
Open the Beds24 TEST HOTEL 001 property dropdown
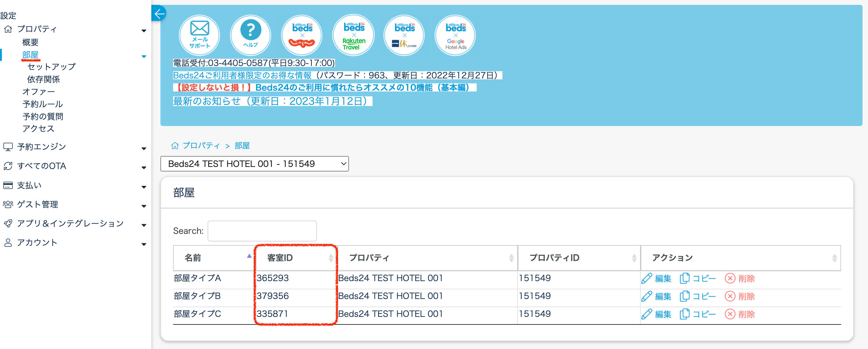tap(255, 164)
